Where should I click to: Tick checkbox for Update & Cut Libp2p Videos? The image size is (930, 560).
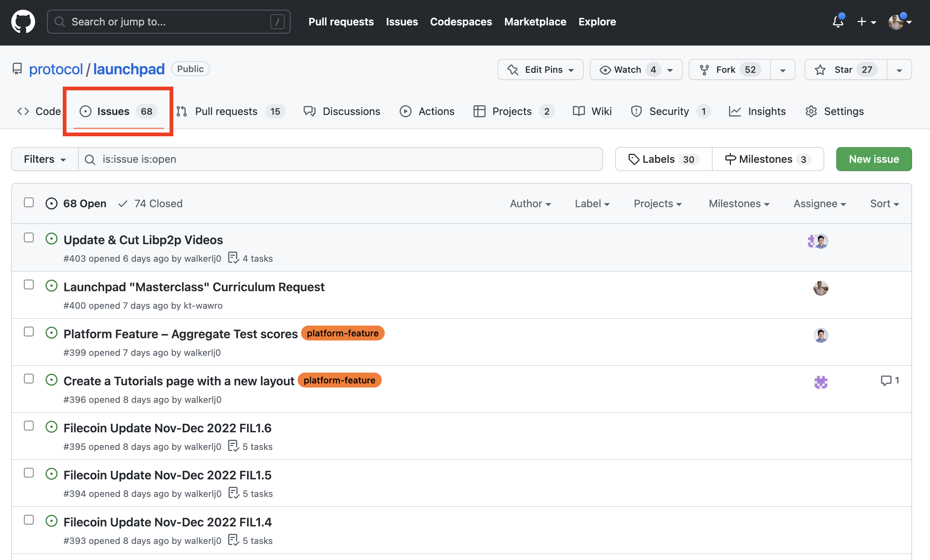29,238
